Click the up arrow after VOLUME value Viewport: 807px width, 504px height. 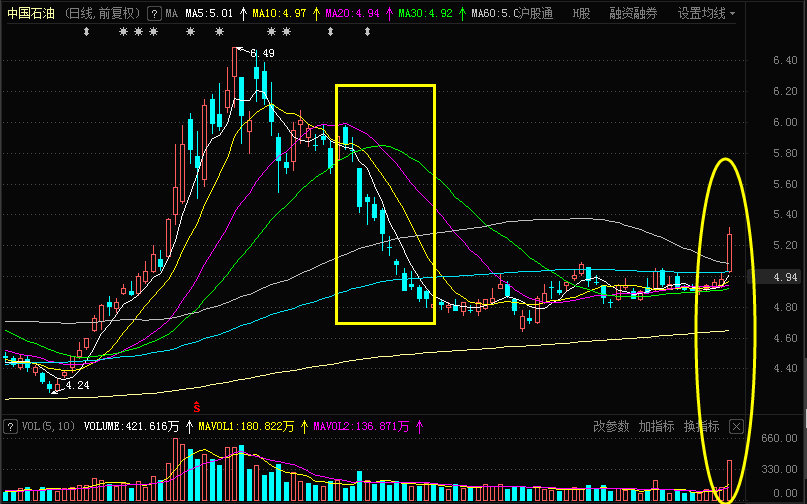[189, 427]
